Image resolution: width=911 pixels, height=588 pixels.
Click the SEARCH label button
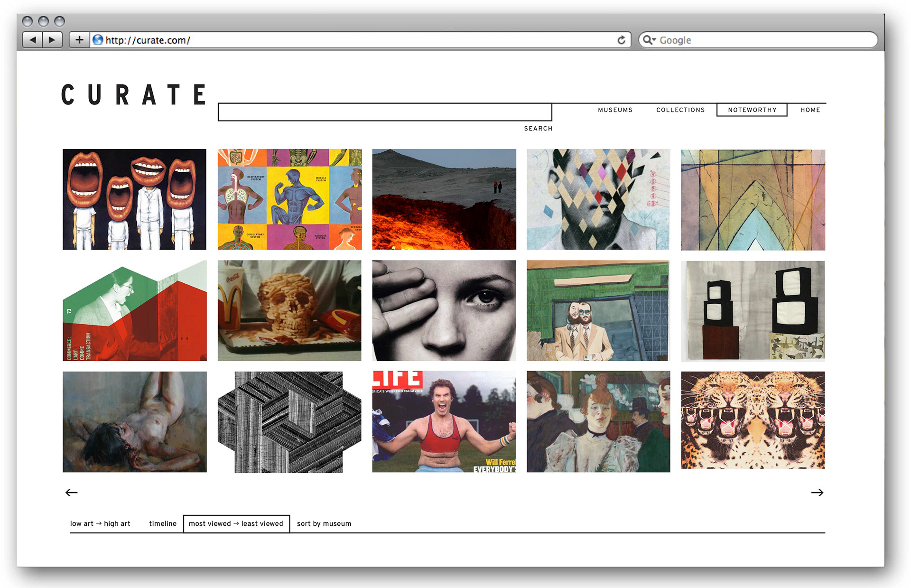coord(538,129)
